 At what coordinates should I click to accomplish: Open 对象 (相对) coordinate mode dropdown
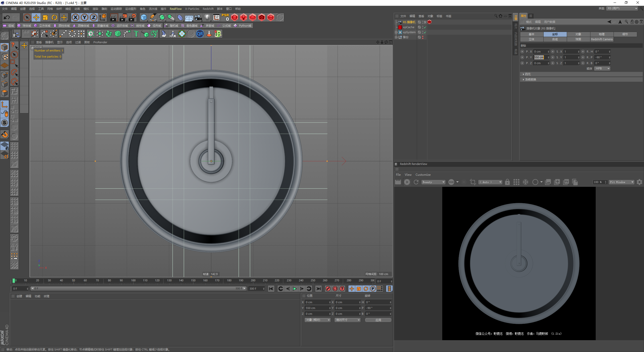317,320
